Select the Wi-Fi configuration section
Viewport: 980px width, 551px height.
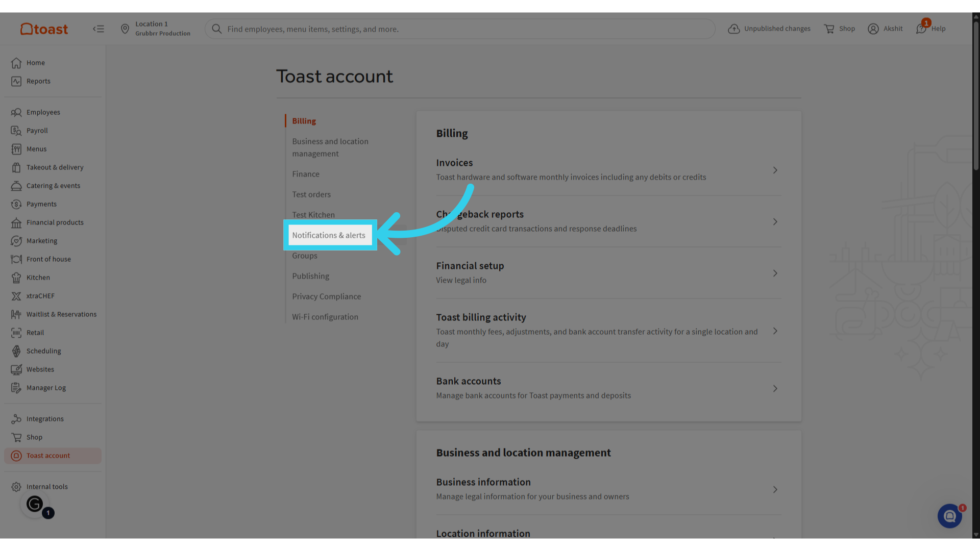pos(325,317)
